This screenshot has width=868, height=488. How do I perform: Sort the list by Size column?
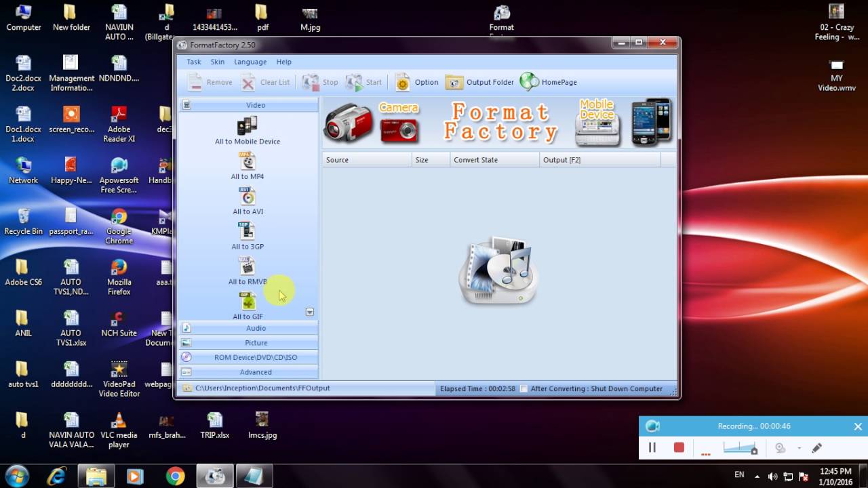tap(431, 160)
